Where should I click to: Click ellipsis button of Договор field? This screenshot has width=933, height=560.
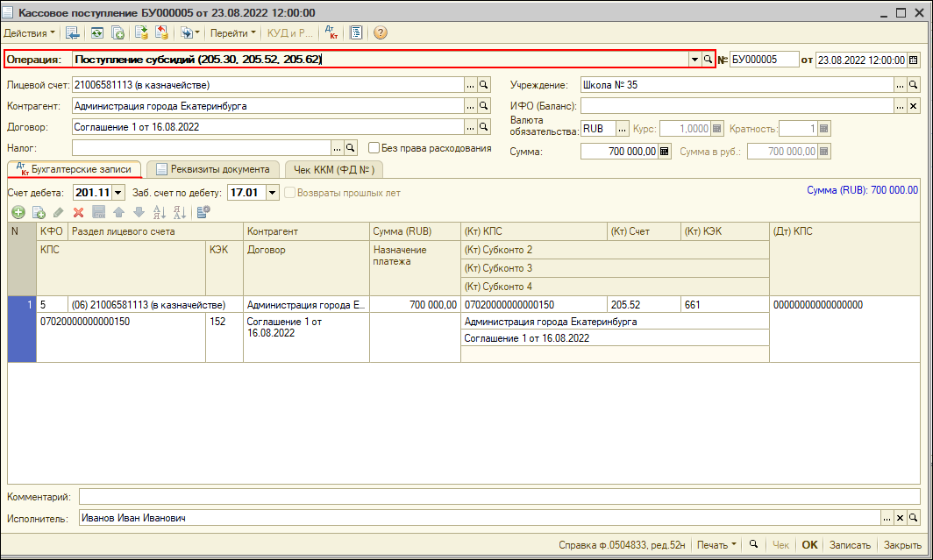[x=471, y=126]
